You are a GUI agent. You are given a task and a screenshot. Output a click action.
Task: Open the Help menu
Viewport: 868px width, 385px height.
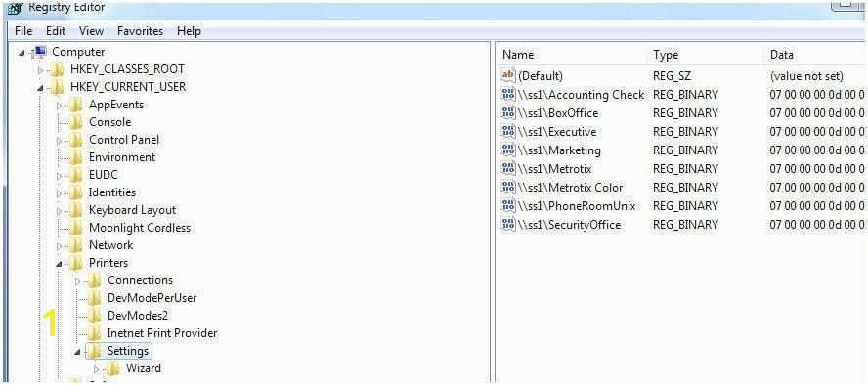(x=189, y=31)
